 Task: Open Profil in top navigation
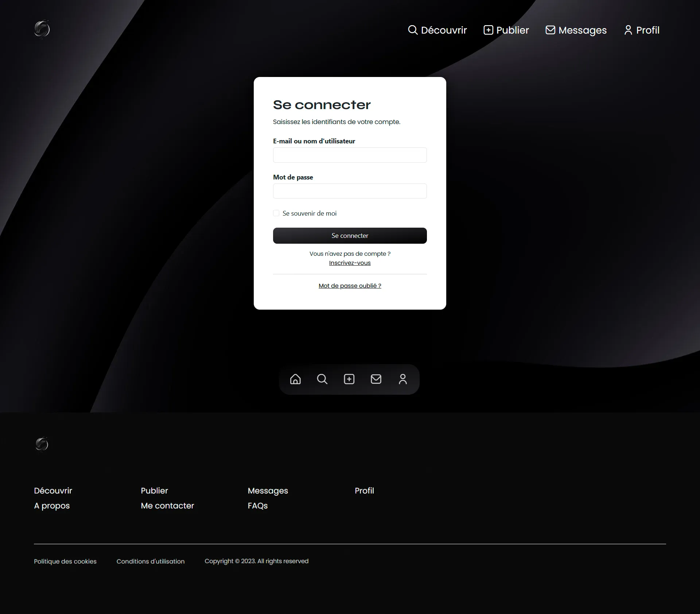click(x=642, y=30)
